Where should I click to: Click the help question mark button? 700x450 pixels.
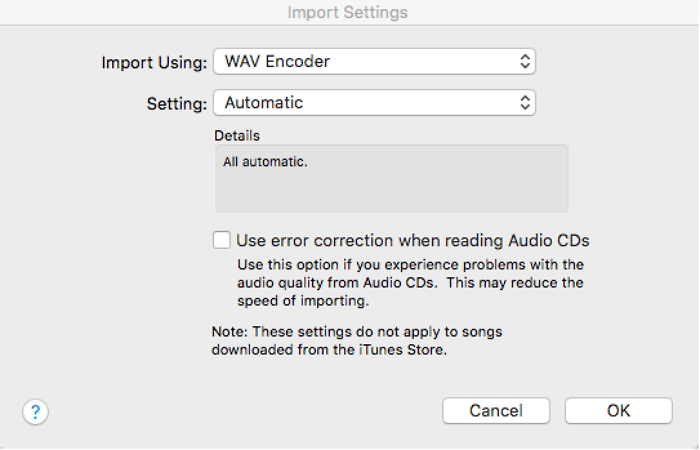(35, 411)
